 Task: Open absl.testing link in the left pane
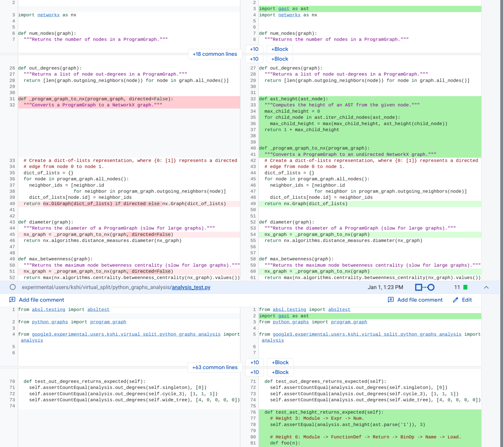(49, 310)
